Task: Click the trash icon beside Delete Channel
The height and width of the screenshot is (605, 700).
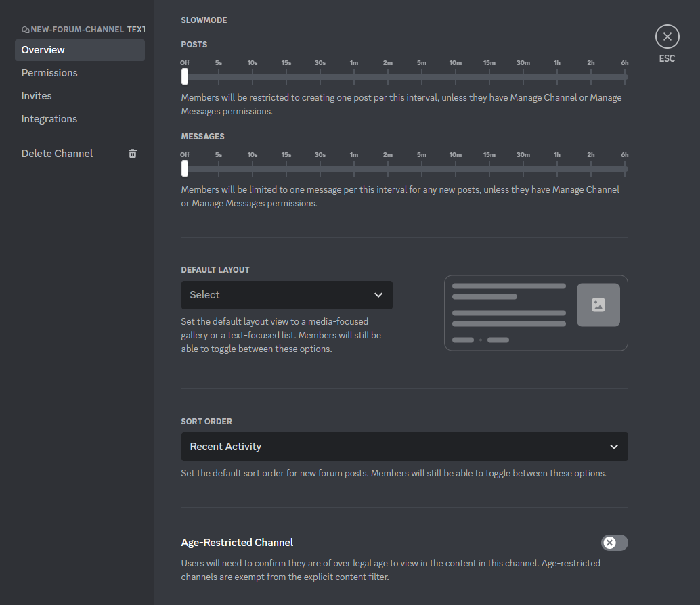Action: click(133, 154)
